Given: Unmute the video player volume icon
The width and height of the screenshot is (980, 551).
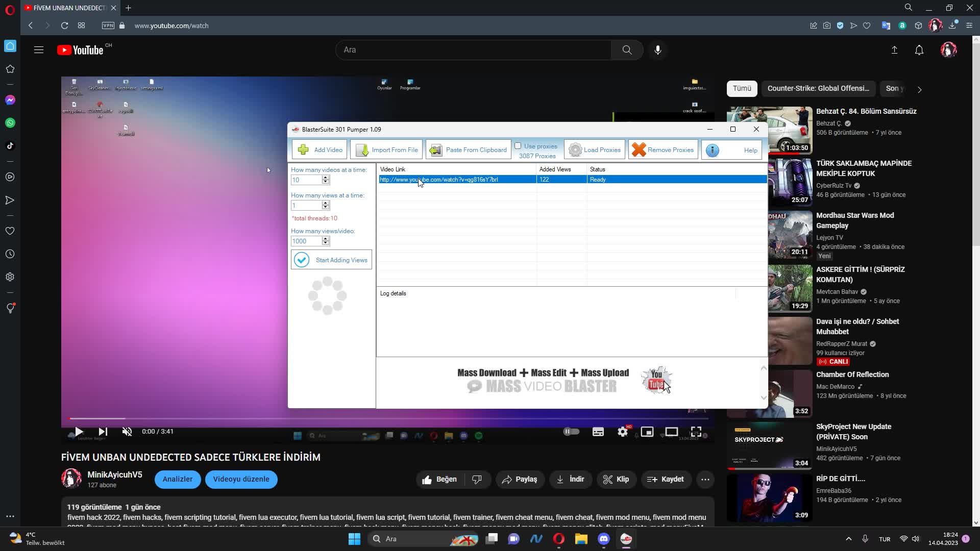Looking at the screenshot, I should tap(127, 432).
